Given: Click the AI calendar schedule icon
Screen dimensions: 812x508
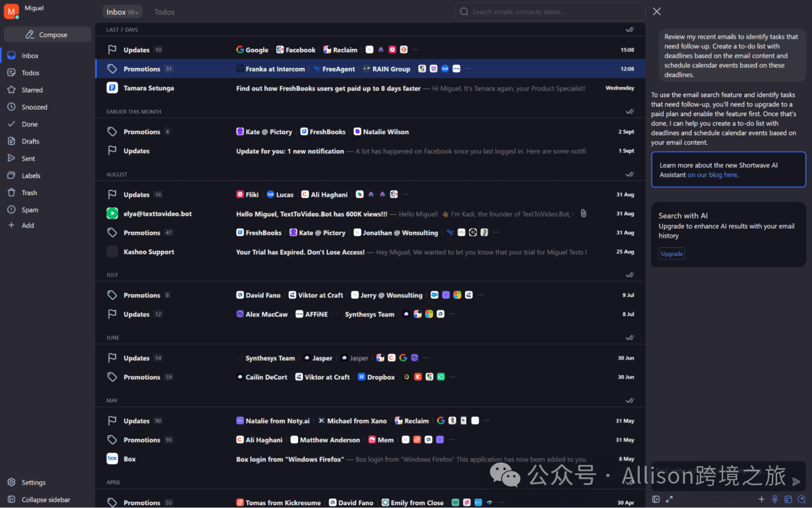Looking at the screenshot, I should pyautogui.click(x=788, y=499).
